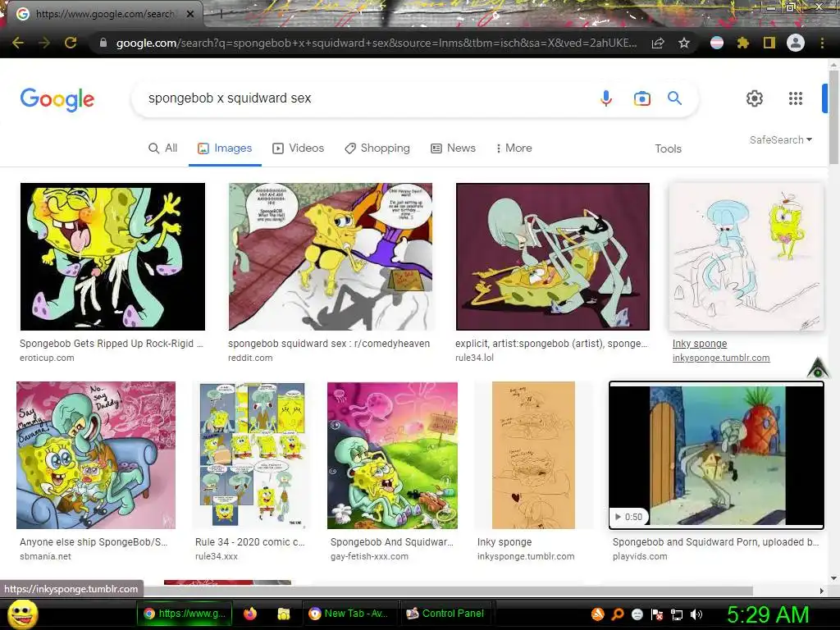
Task: Click the horizontal scrollbar thumb
Action: pos(447,591)
